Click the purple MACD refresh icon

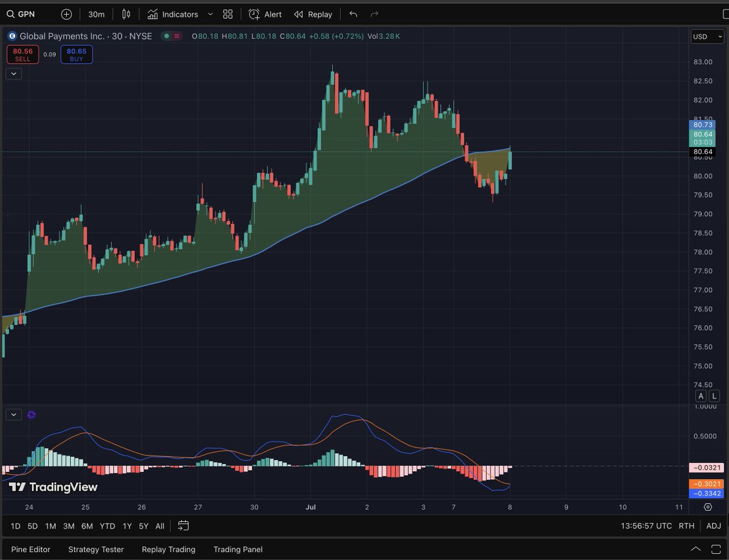point(32,415)
